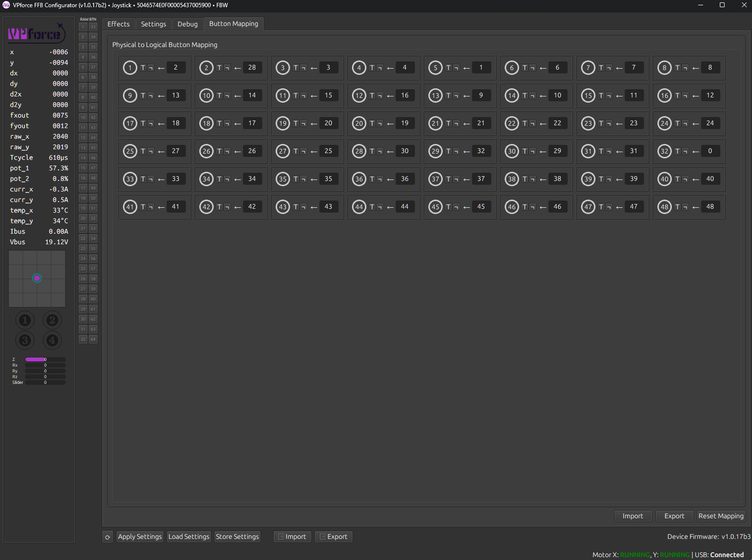Toggle the invert (¬) option for button 1
This screenshot has width=752, height=560.
(x=151, y=68)
